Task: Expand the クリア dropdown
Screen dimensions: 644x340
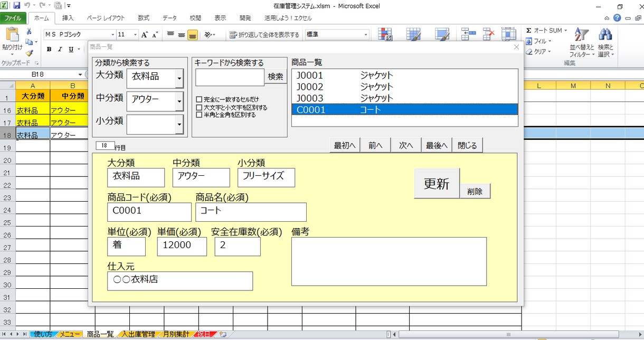Action: pos(550,52)
